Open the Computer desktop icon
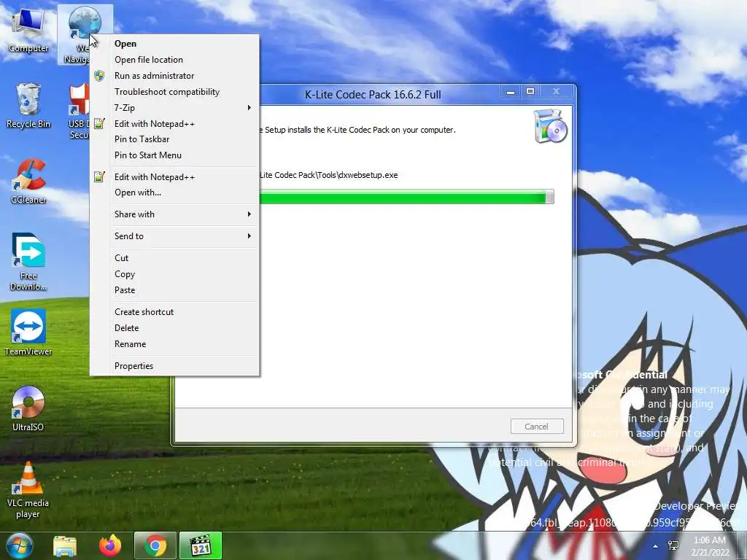747x560 pixels. [28, 31]
